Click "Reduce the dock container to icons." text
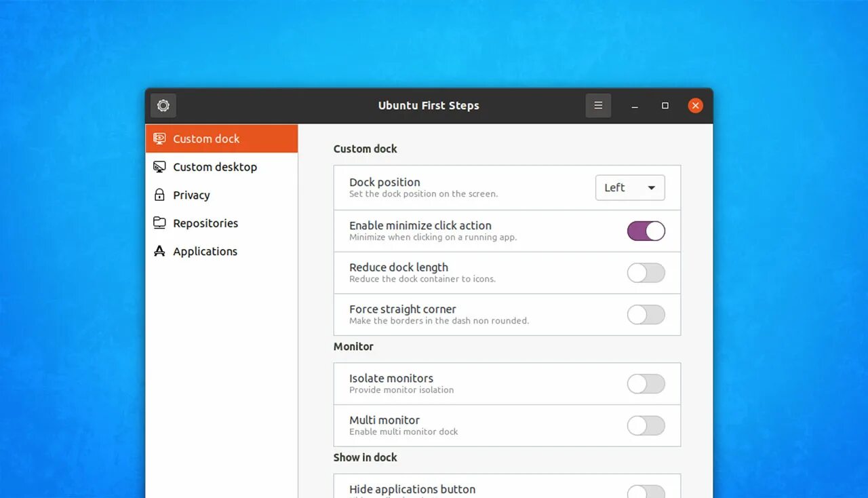Viewport: 868px width, 498px height. [x=422, y=279]
